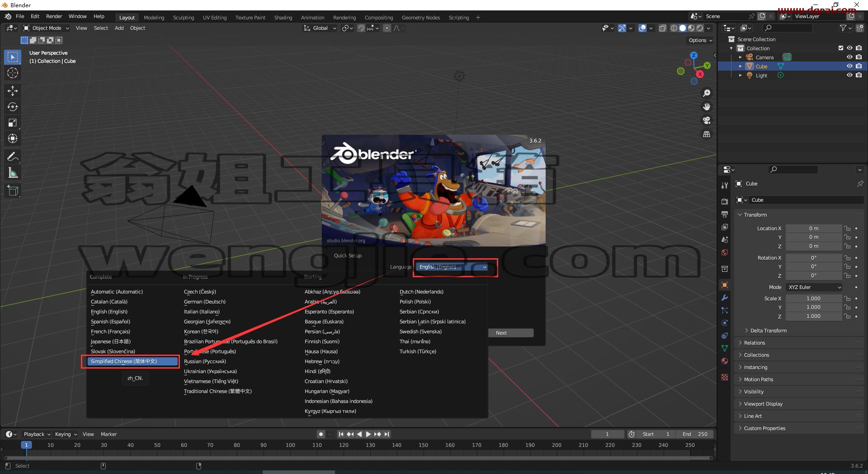The width and height of the screenshot is (868, 474).
Task: Toggle camera view icon in viewport
Action: coord(706,120)
